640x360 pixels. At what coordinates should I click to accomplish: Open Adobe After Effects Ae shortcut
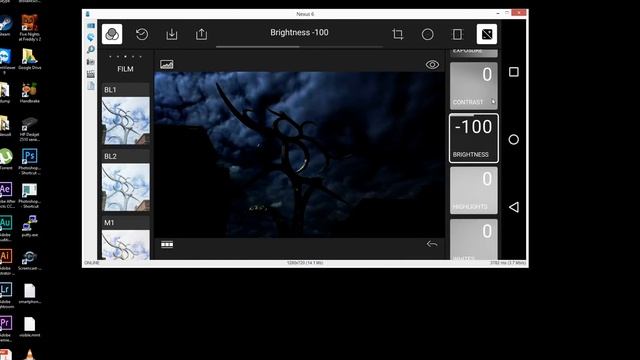click(6, 196)
